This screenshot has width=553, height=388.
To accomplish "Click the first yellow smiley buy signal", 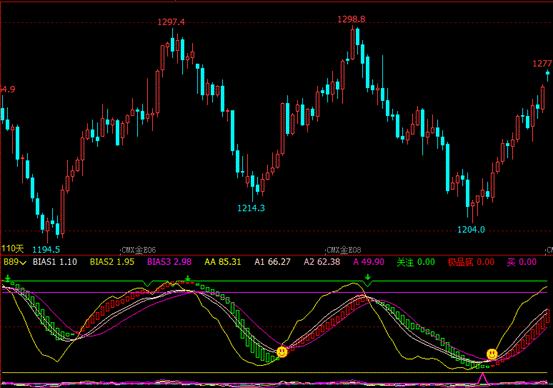I will 282,351.
